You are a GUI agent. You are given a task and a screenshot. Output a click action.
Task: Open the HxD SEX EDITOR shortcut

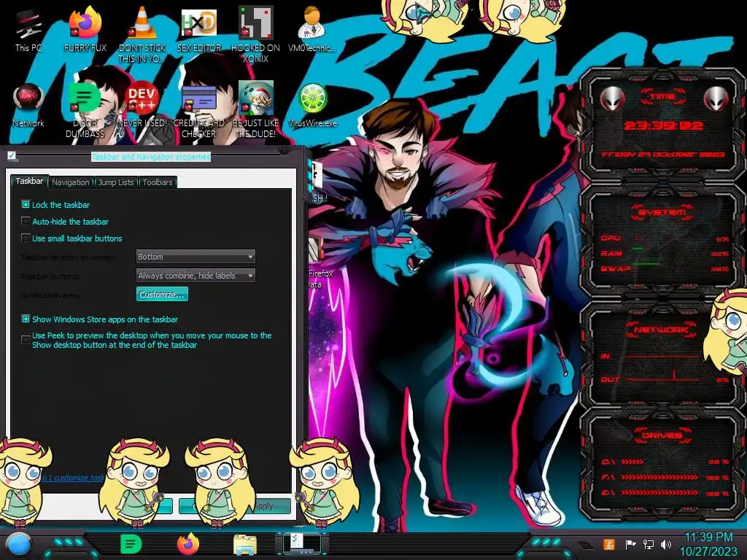click(199, 29)
